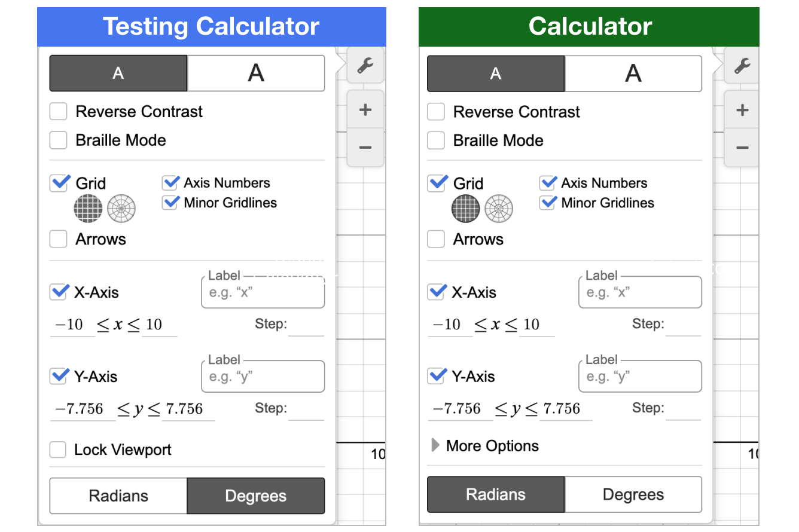Expand More Options in the green Calculator

click(x=484, y=446)
